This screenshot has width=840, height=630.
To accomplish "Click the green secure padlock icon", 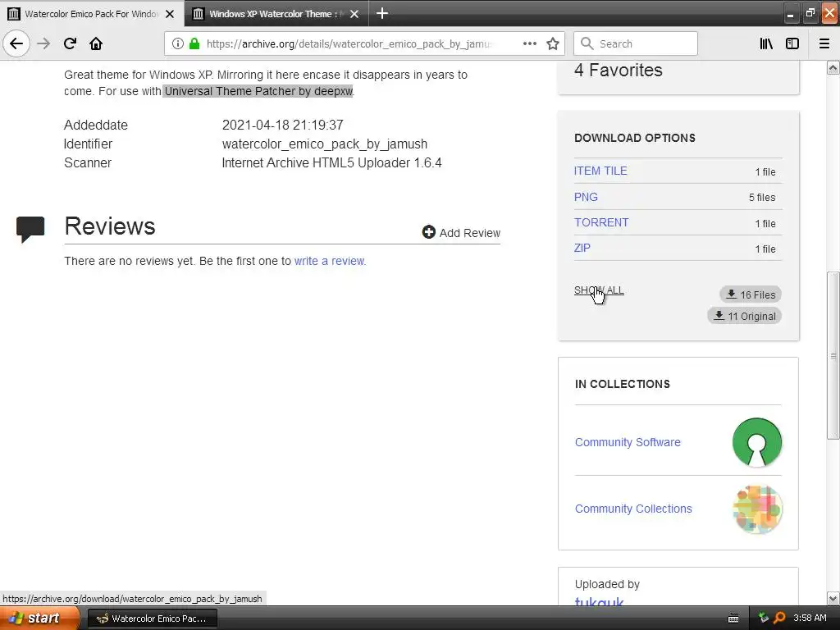I will 194,43.
